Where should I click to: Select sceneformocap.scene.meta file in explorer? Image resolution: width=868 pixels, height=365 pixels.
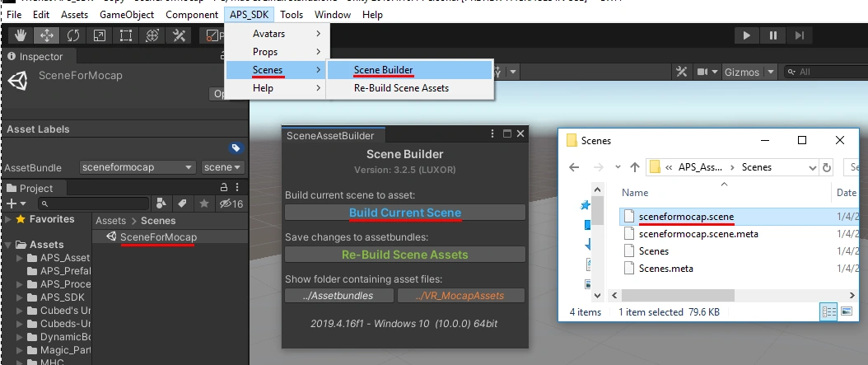[x=698, y=234]
